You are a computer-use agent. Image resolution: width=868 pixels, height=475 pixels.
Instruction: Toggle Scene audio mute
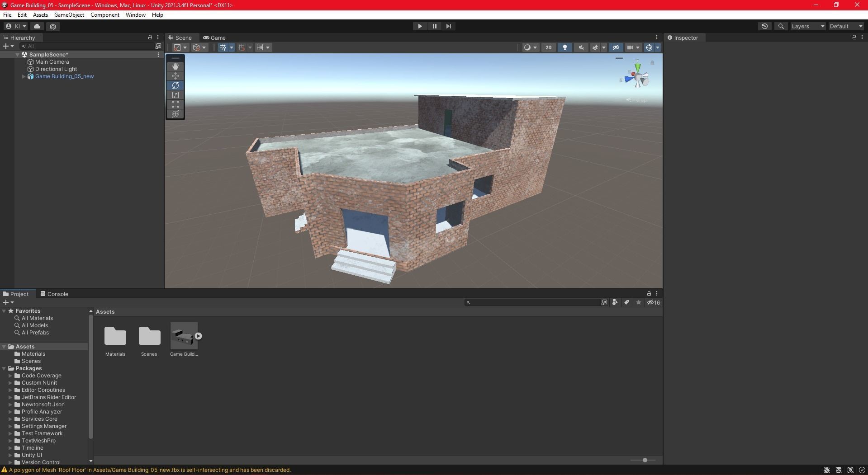581,47
